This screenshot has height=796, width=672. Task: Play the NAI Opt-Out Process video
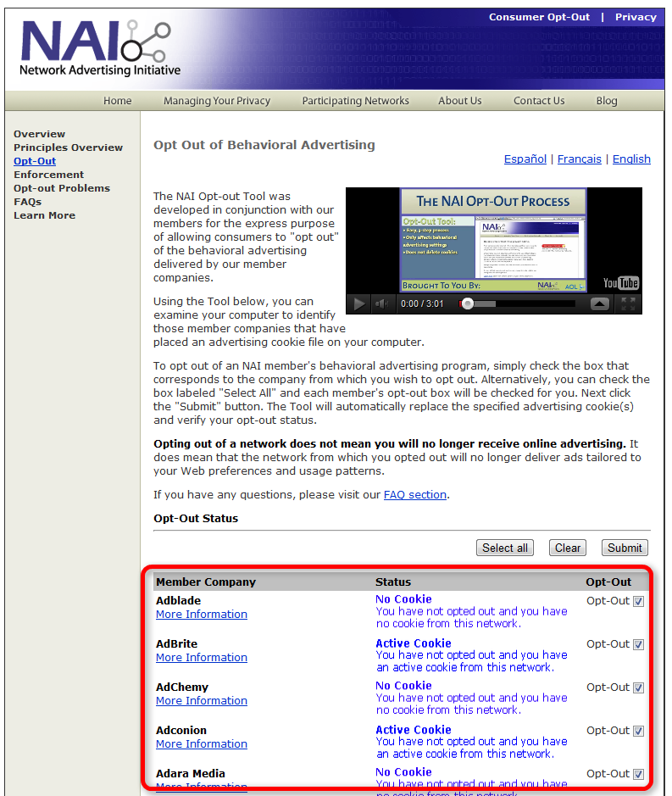358,303
